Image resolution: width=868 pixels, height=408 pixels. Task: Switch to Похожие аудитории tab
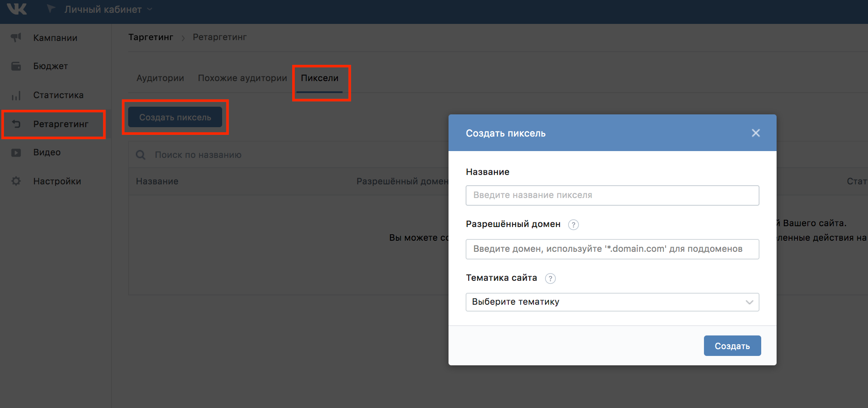[x=242, y=78]
